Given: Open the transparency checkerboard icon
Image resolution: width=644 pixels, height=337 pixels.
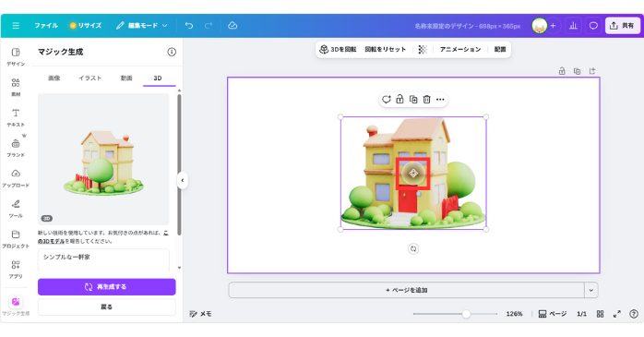Looking at the screenshot, I should point(423,49).
